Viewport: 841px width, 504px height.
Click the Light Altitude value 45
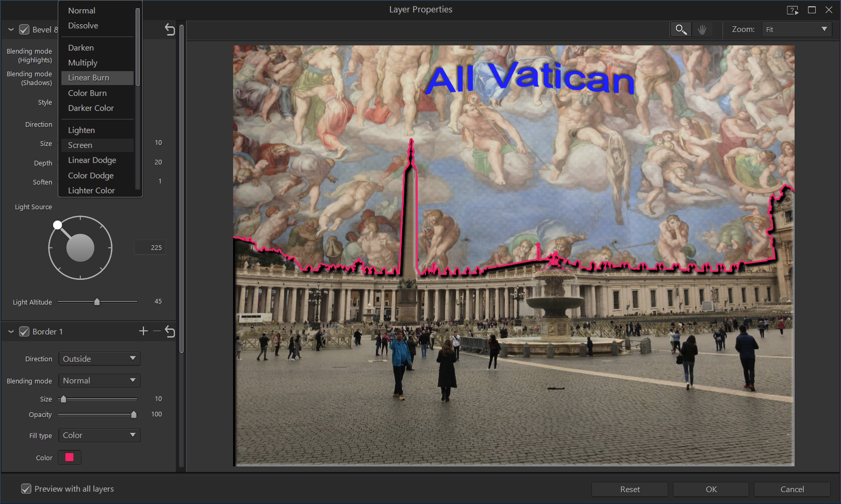(x=158, y=301)
